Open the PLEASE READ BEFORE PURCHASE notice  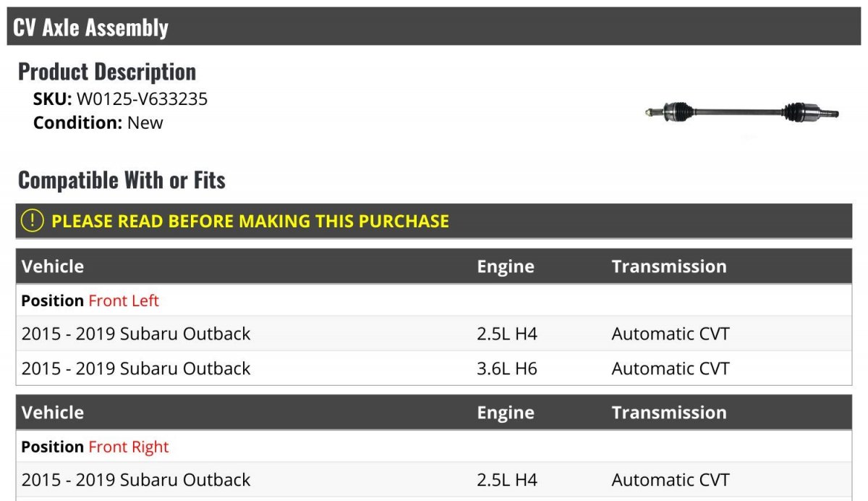point(250,222)
